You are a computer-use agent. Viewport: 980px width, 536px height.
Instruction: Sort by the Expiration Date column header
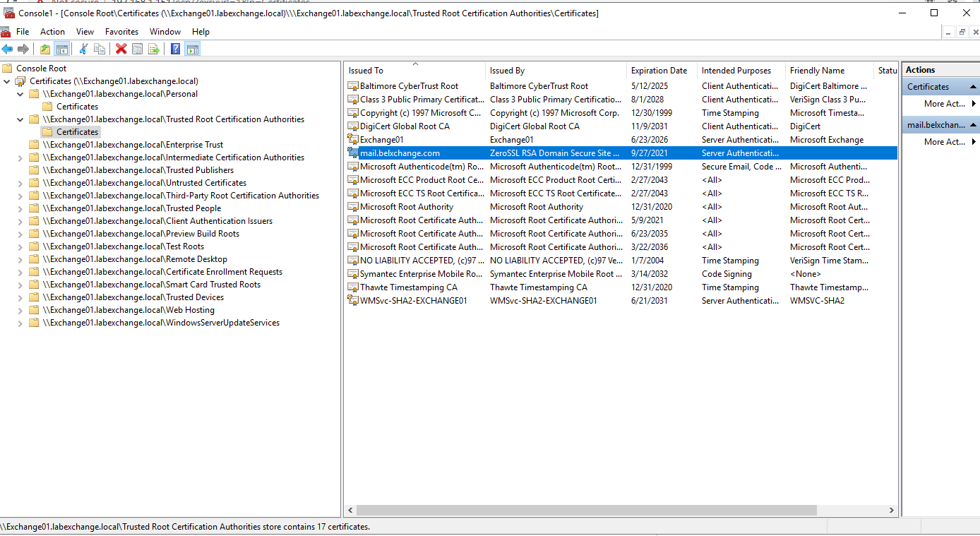click(x=662, y=71)
